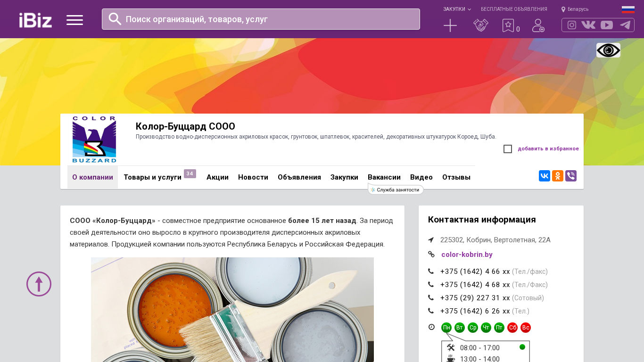Select Saturday (Сб) schedule circle
Image resolution: width=644 pixels, height=362 pixels.
click(512, 328)
